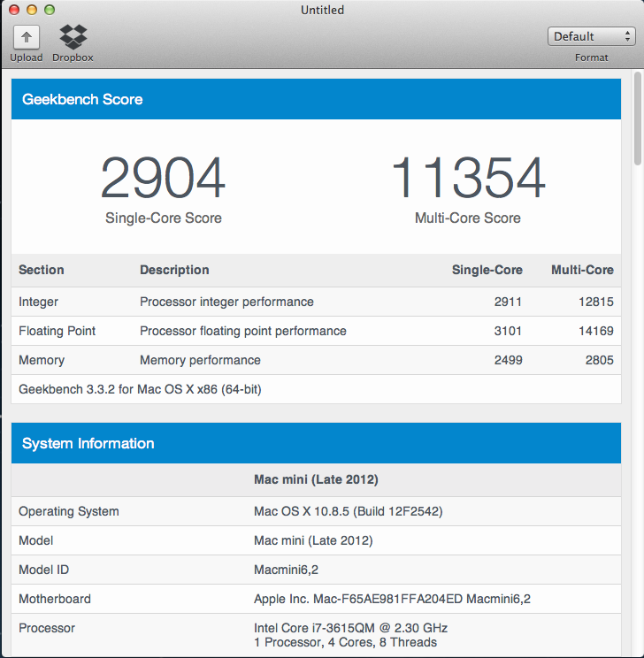Click the Operating System label

69,511
